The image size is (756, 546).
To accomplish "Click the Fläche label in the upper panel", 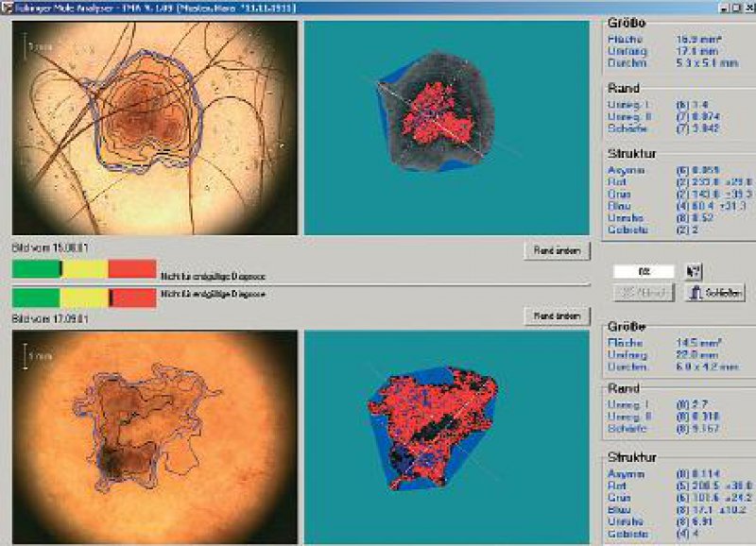I will [x=626, y=40].
